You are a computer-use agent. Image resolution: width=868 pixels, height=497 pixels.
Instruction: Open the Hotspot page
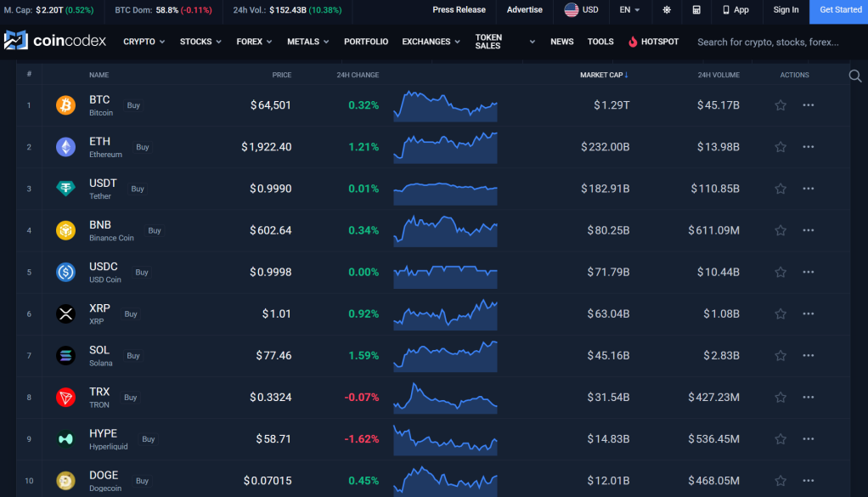pyautogui.click(x=653, y=42)
